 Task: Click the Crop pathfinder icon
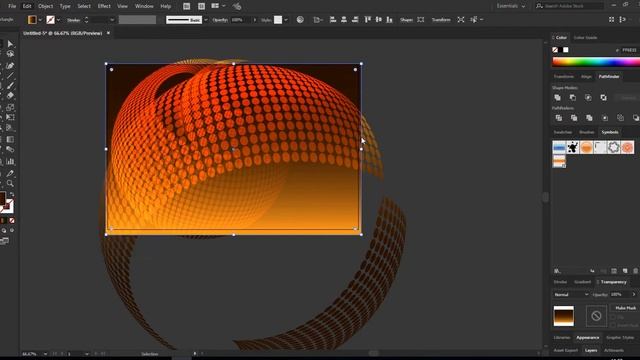(x=605, y=118)
